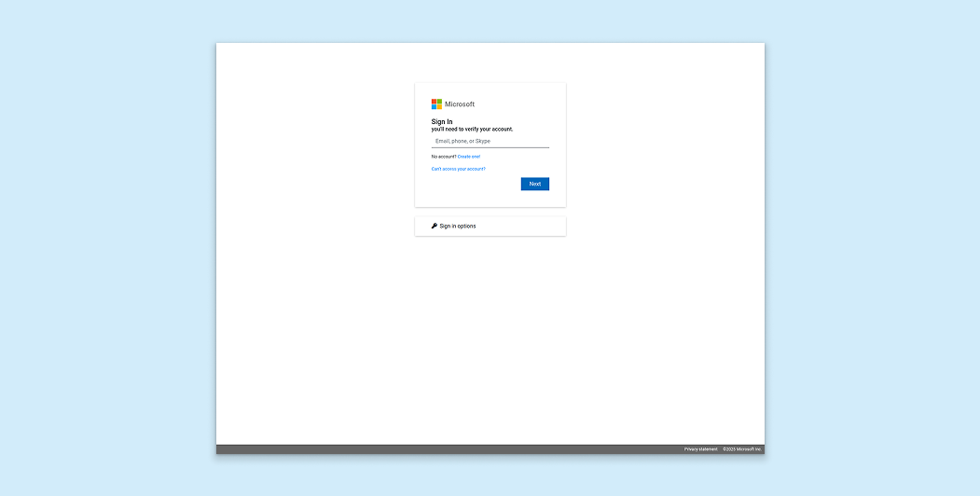Image resolution: width=980 pixels, height=496 pixels.
Task: Click the 'you'll need to verify your account' text
Action: [472, 130]
